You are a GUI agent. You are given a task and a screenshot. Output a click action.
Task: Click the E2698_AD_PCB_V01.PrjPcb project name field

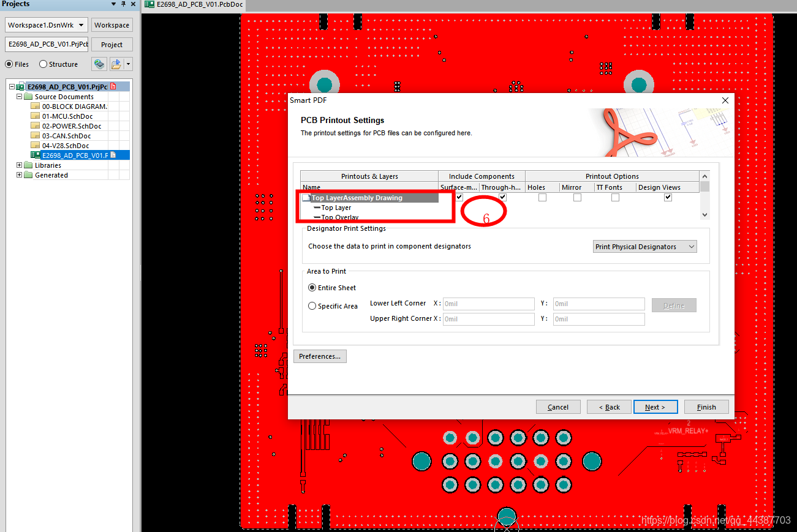coord(47,45)
